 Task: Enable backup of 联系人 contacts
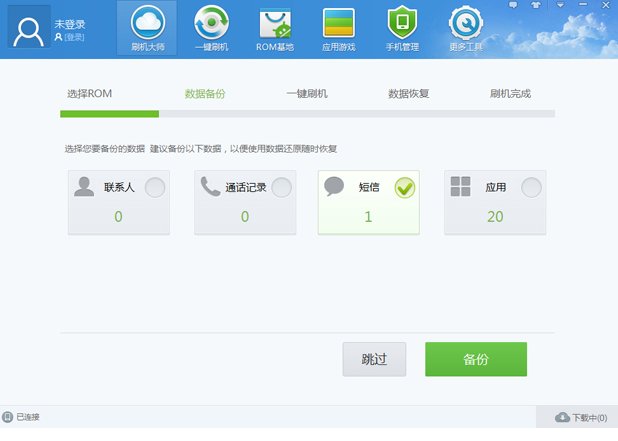(x=155, y=188)
